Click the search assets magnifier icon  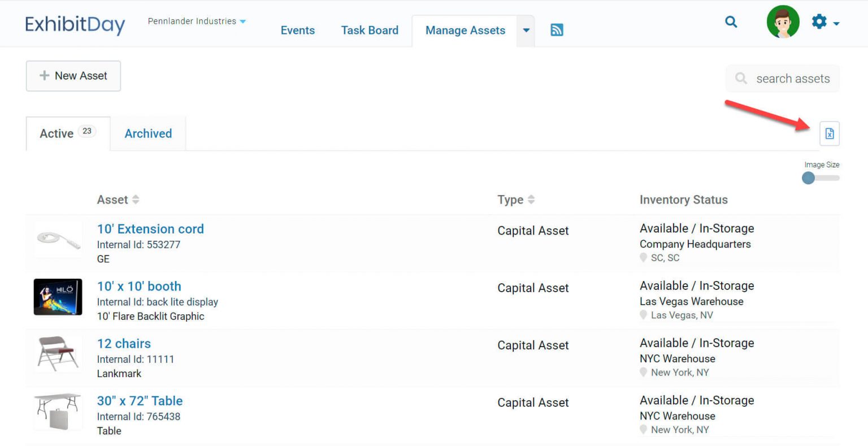740,79
